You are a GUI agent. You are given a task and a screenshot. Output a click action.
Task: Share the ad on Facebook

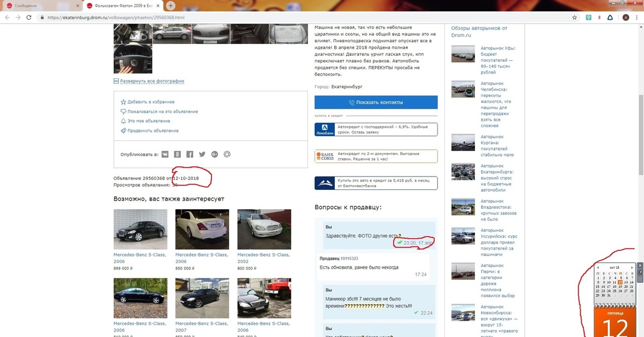[190, 155]
